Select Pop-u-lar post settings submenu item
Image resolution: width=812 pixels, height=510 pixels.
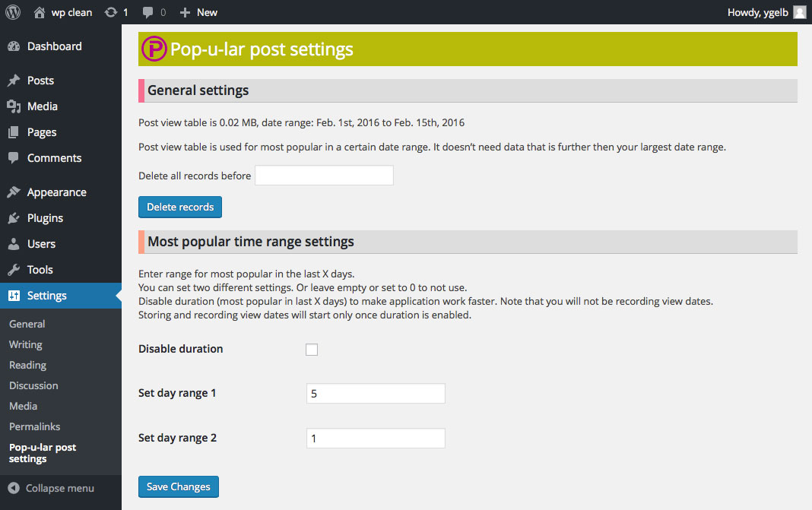[43, 453]
